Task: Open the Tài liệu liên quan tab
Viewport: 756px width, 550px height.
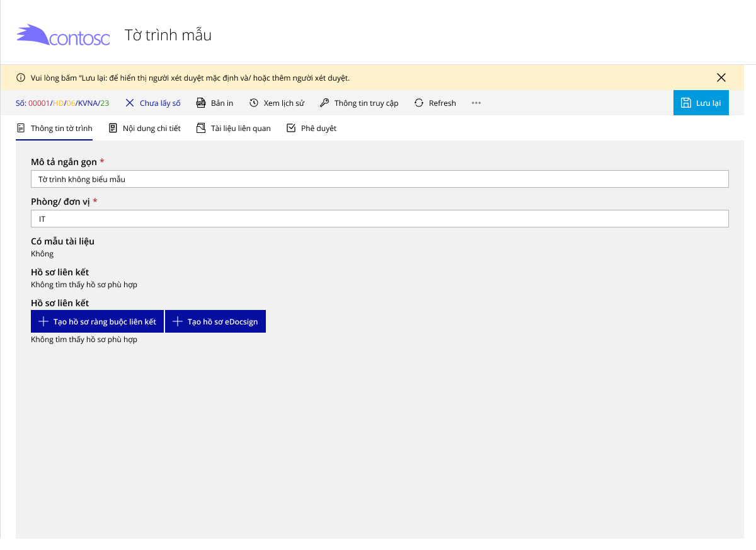Action: pos(233,129)
